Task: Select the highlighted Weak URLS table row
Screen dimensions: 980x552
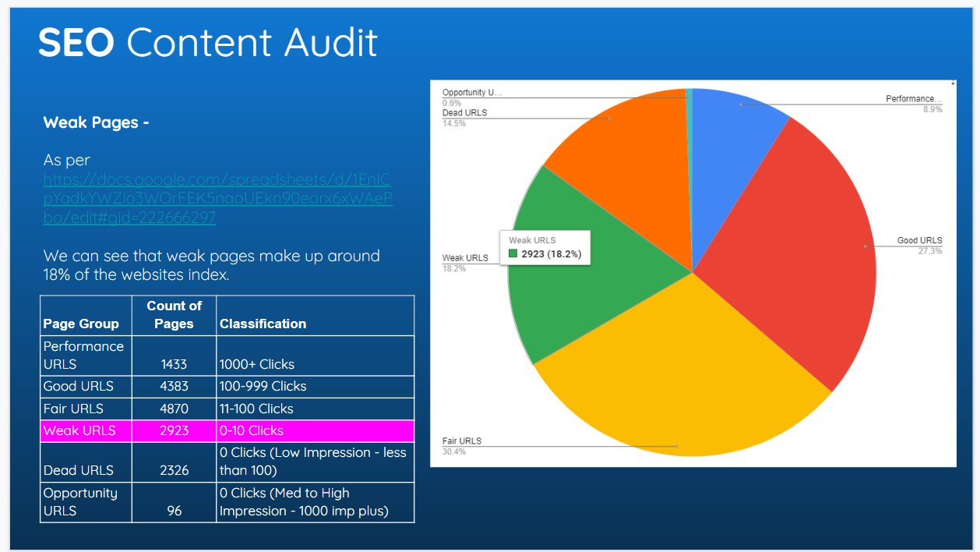Action: 227,430
